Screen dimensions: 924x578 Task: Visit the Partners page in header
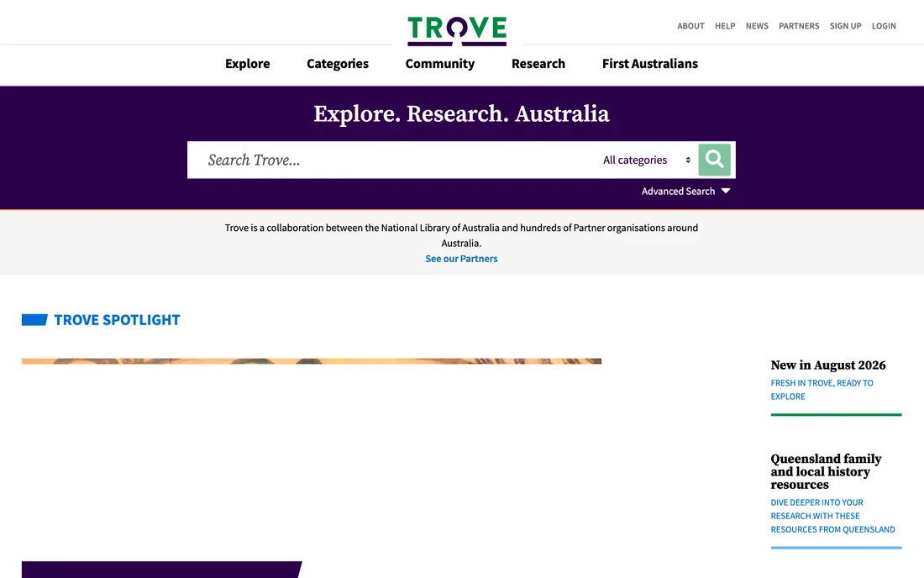click(x=799, y=26)
